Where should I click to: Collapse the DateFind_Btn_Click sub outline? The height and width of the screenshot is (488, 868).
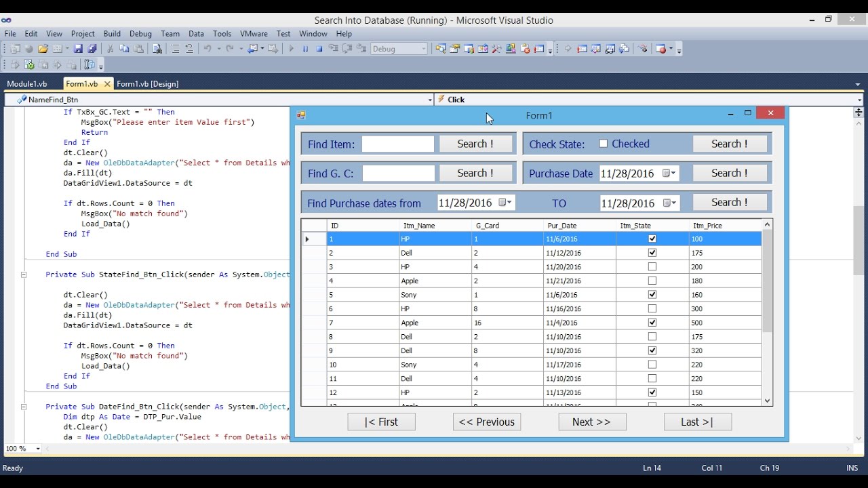click(x=24, y=407)
